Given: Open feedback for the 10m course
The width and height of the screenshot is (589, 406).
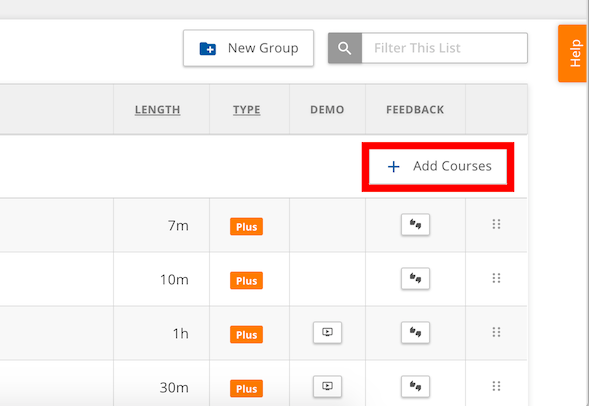Looking at the screenshot, I should pyautogui.click(x=415, y=279).
